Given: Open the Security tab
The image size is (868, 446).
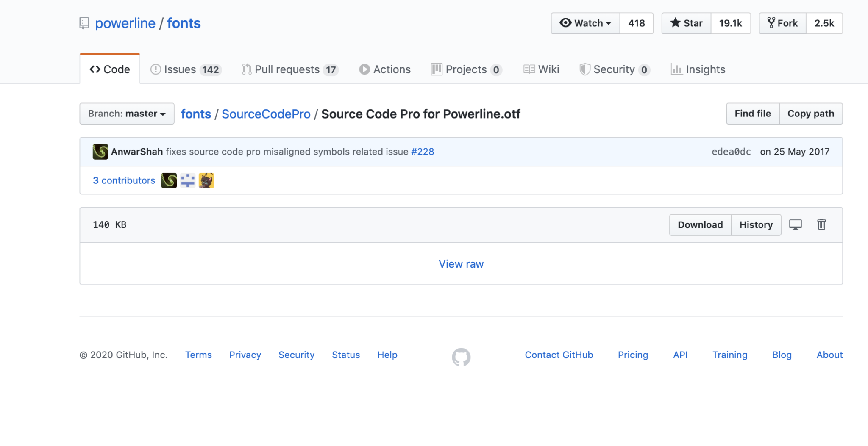Looking at the screenshot, I should click(x=615, y=69).
